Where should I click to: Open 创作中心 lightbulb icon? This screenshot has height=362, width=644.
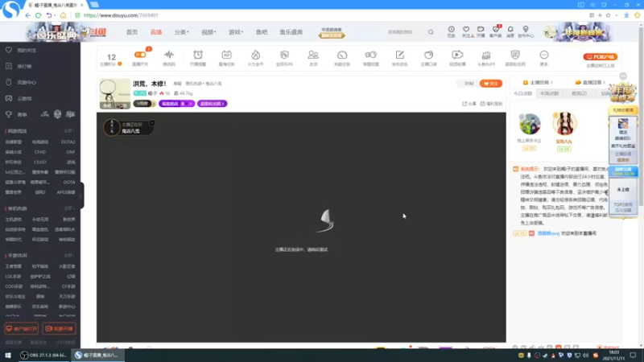tap(526, 30)
